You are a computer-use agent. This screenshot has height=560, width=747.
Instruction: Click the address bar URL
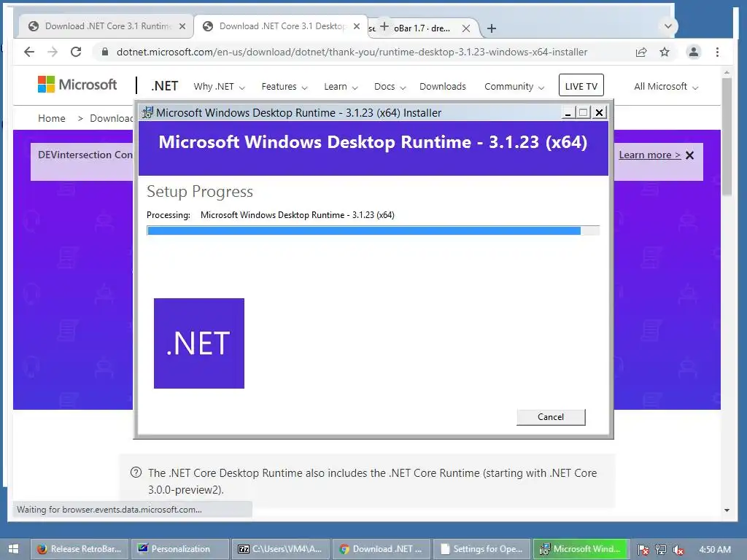click(352, 52)
